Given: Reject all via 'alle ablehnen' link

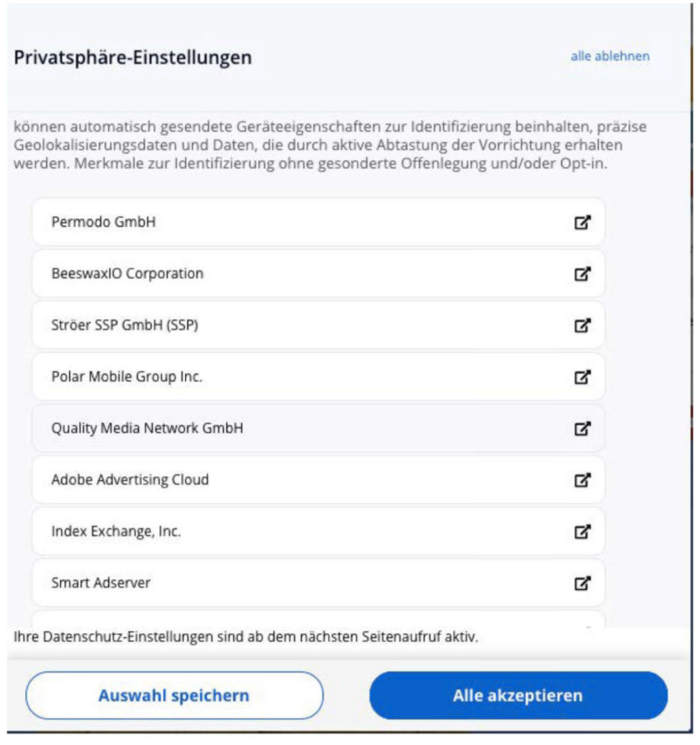Looking at the screenshot, I should coord(610,56).
